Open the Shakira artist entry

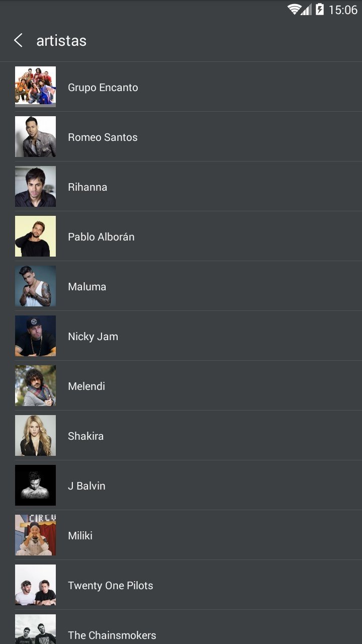point(181,436)
